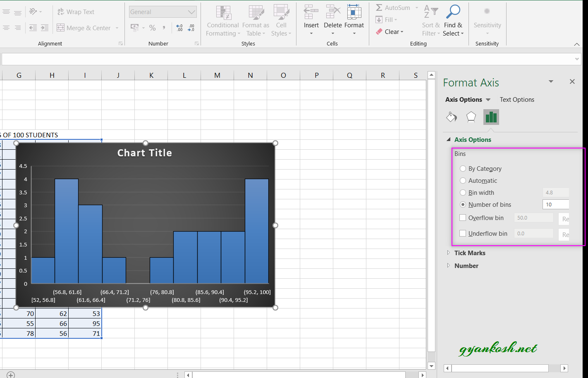Image resolution: width=588 pixels, height=378 pixels.
Task: Open Conditional Formatting menu
Action: tap(223, 21)
